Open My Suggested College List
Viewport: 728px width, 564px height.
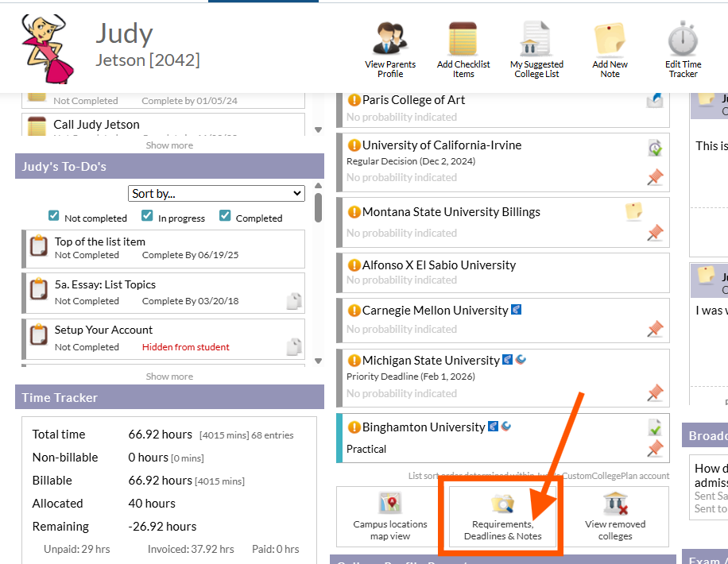(x=536, y=50)
